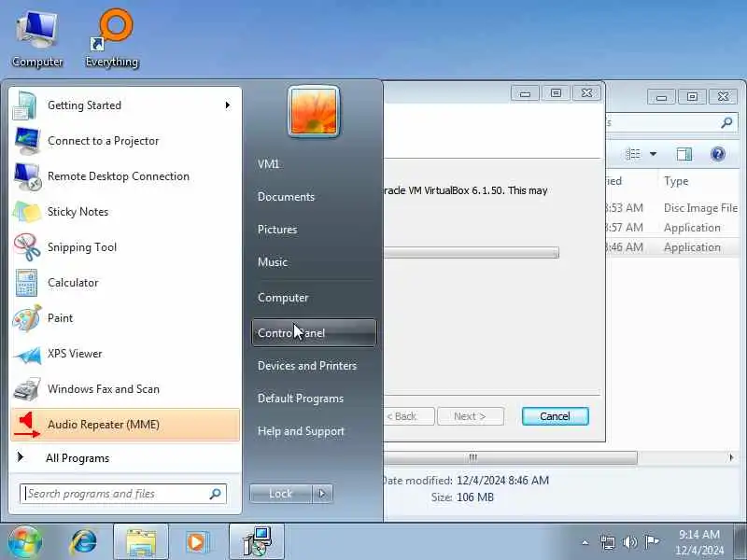The image size is (747, 560).
Task: Click the Show desktop strip
Action: tap(740, 542)
